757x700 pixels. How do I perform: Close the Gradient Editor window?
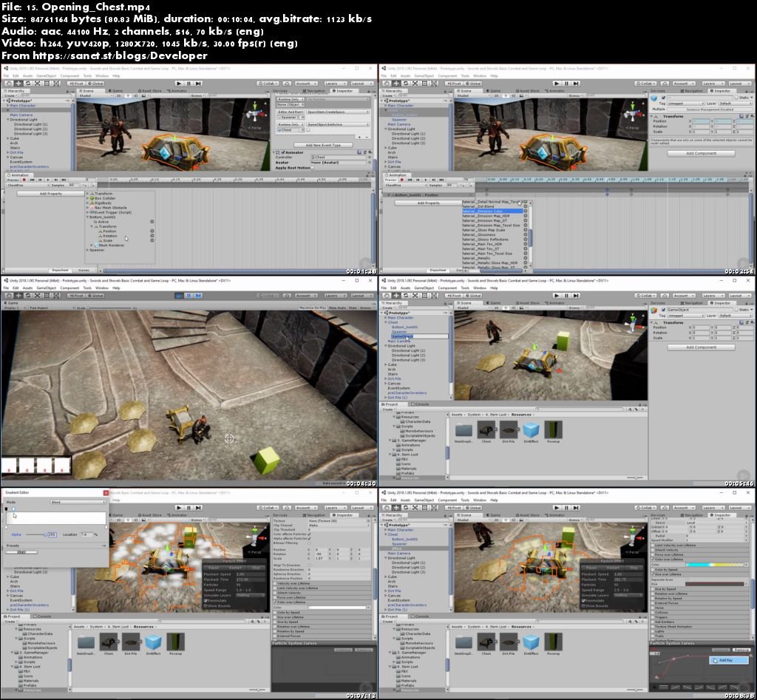pos(106,492)
